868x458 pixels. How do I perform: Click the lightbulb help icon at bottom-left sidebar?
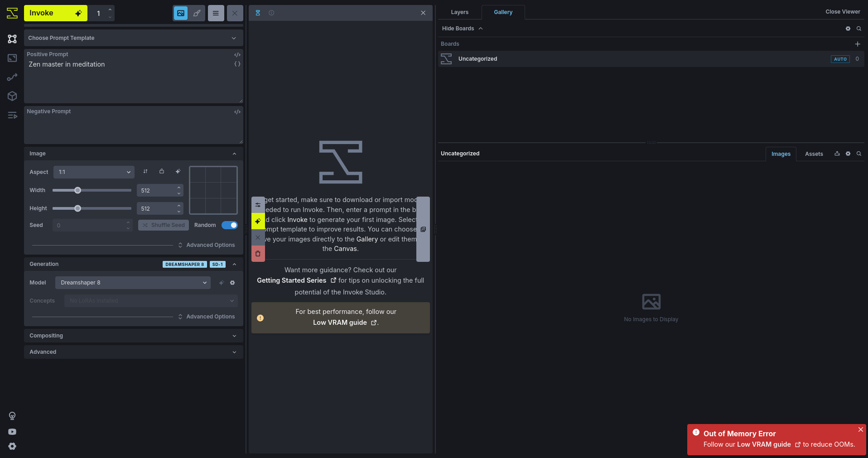12,416
